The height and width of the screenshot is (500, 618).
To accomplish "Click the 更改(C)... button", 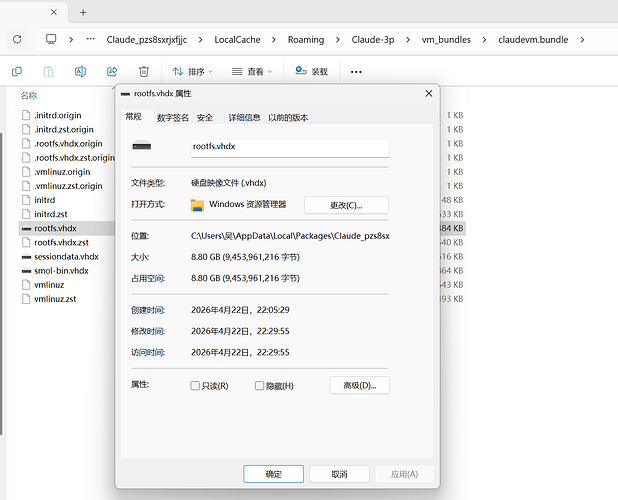I will tap(346, 205).
